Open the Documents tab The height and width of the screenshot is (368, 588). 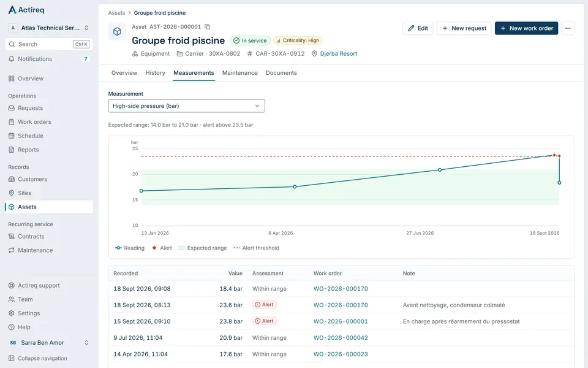(x=281, y=73)
